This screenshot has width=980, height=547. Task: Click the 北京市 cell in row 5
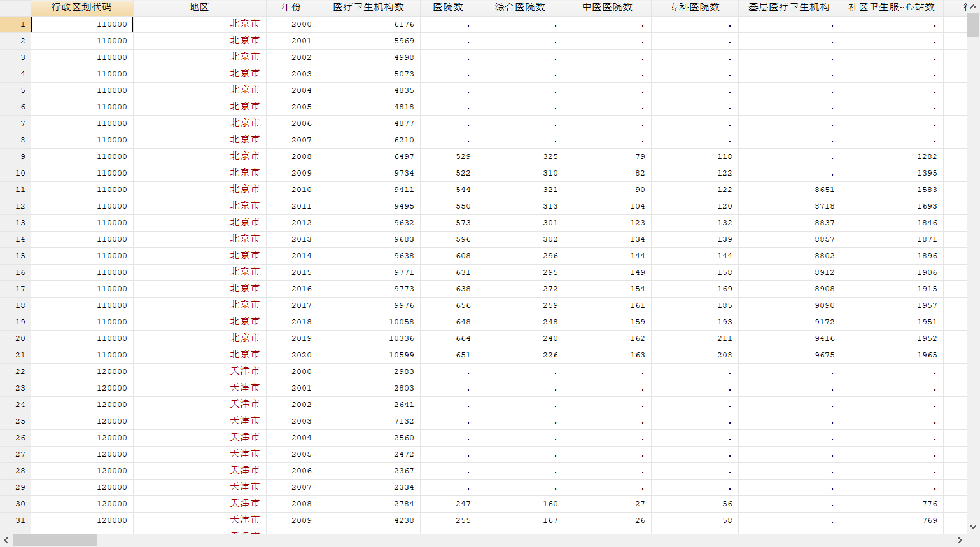pyautogui.click(x=200, y=90)
